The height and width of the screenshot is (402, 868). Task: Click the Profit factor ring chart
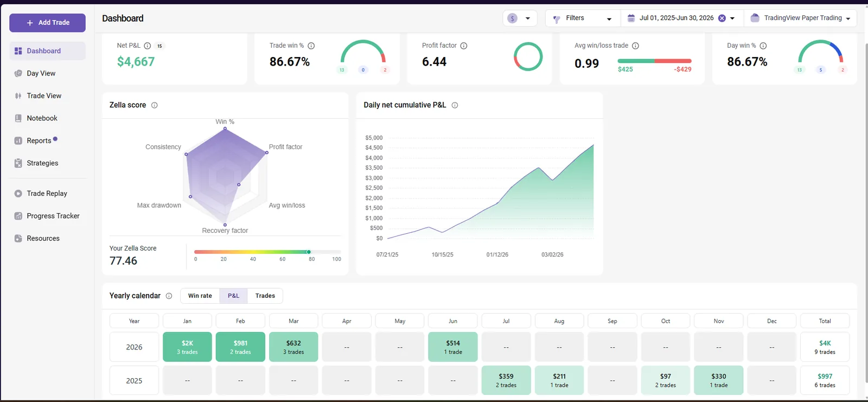point(528,56)
